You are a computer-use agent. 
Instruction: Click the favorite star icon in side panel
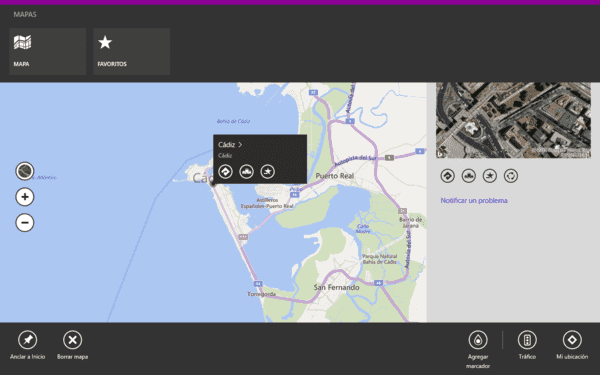click(490, 176)
